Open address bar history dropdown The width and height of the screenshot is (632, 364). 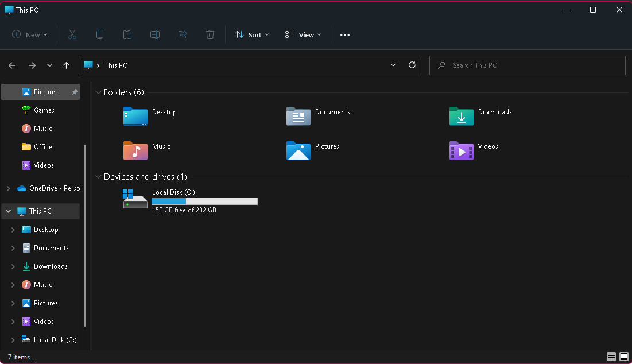point(393,65)
